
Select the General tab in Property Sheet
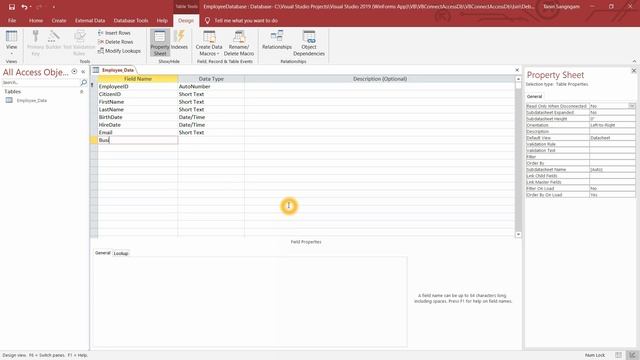pos(534,96)
